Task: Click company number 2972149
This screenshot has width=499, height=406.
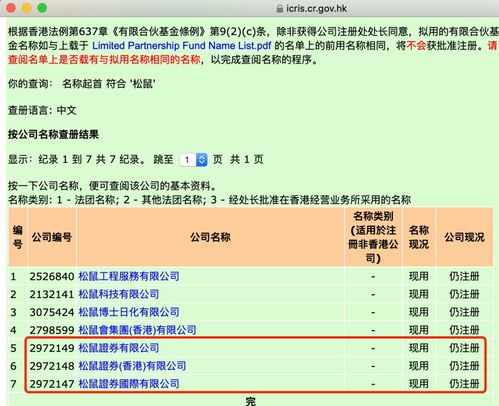Action: tap(52, 348)
